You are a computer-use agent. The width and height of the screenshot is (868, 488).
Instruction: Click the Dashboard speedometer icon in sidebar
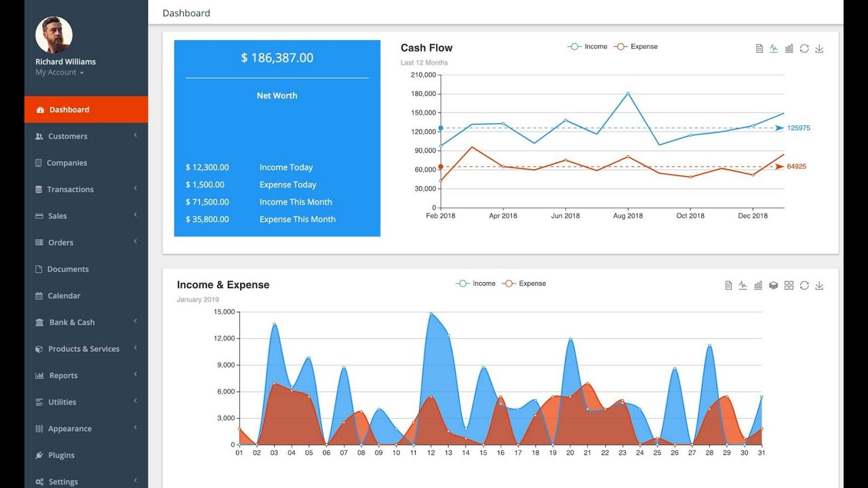pyautogui.click(x=40, y=110)
